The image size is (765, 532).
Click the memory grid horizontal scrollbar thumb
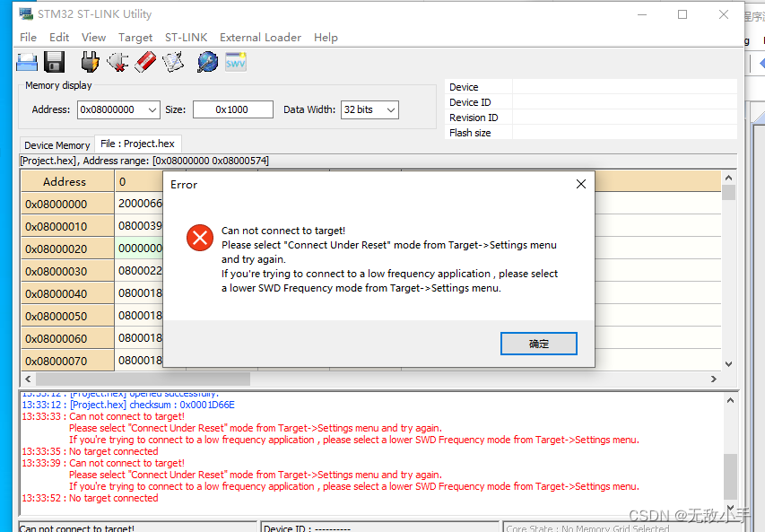click(x=143, y=379)
